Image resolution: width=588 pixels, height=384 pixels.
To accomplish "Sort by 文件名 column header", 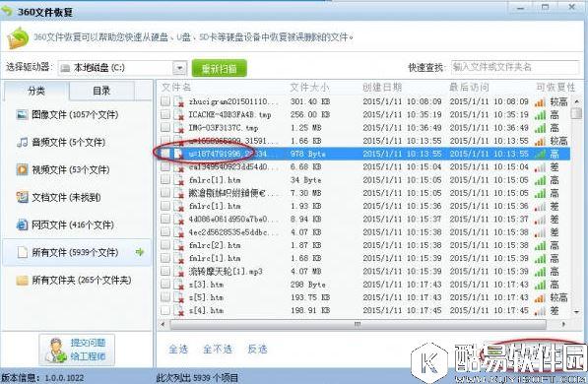I will [x=176, y=88].
